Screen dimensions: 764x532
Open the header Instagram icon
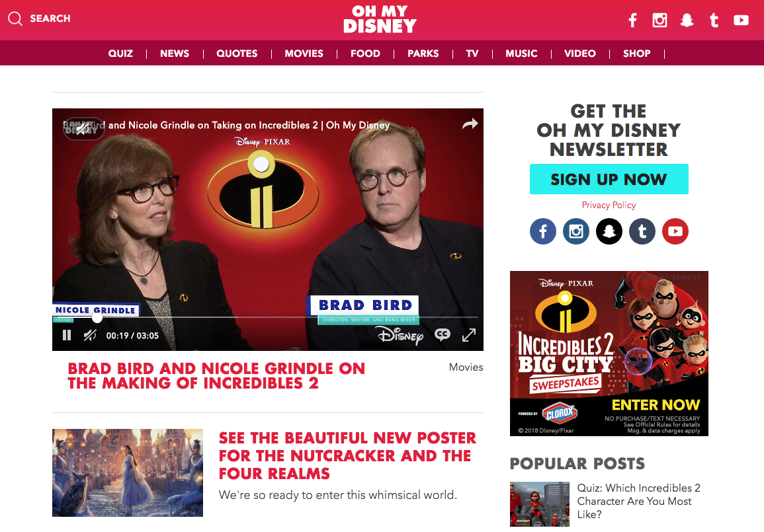click(x=659, y=20)
